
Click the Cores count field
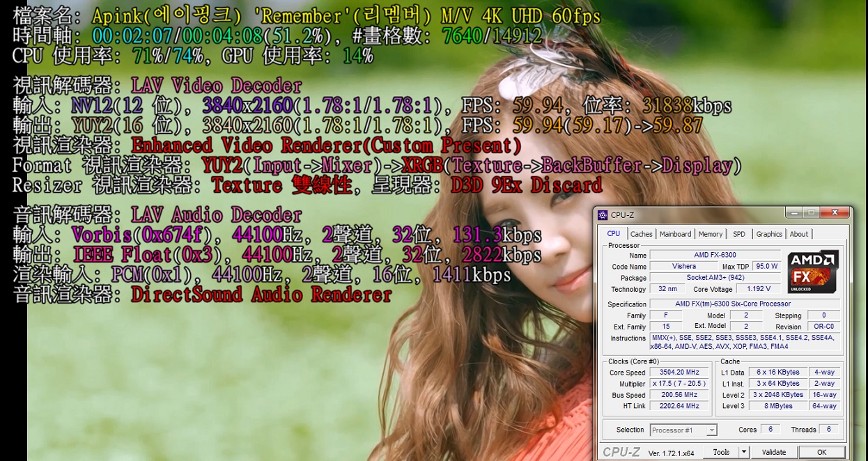[x=770, y=430]
